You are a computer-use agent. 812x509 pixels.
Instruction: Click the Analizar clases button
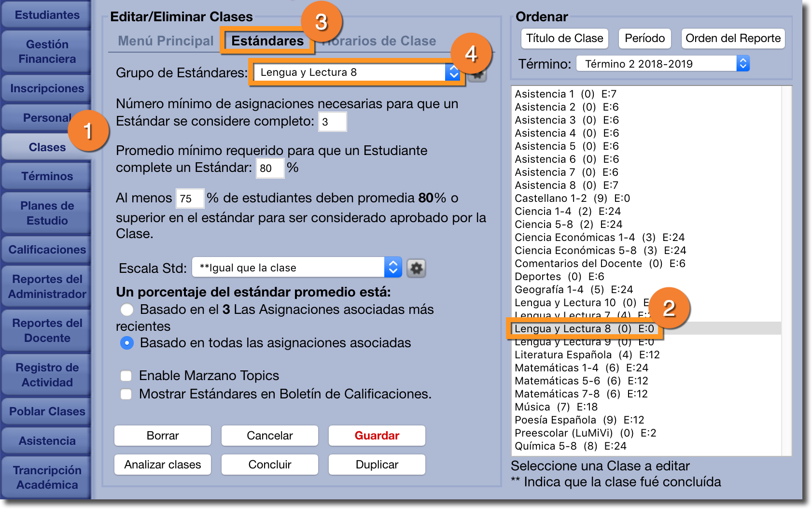tap(163, 465)
